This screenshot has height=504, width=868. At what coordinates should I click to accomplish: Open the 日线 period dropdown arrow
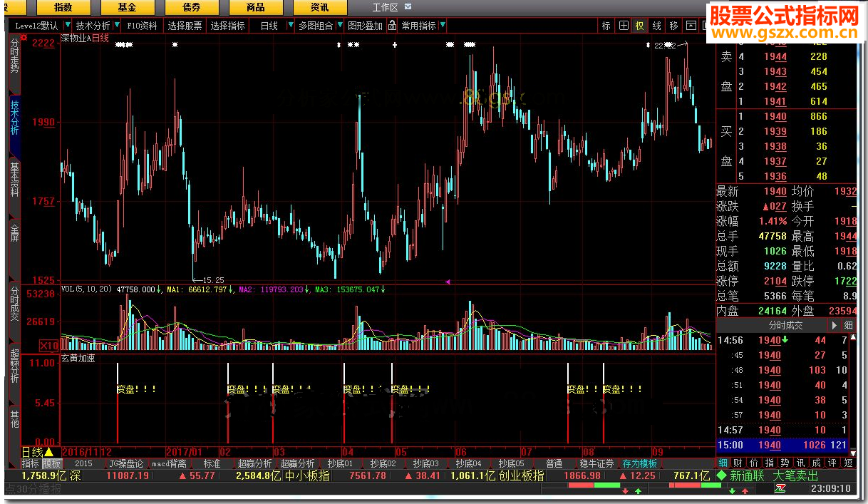(x=290, y=26)
